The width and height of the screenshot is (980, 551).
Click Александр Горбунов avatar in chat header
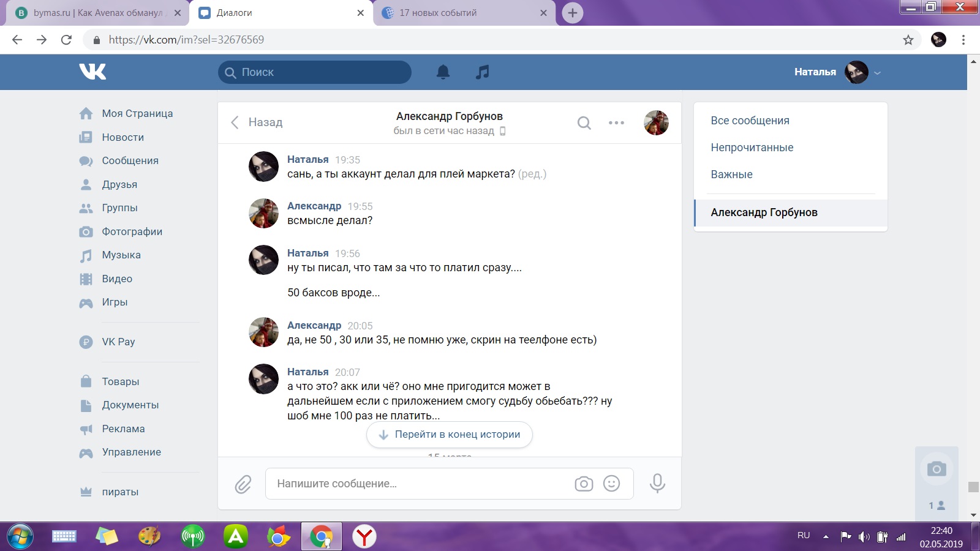coord(656,123)
